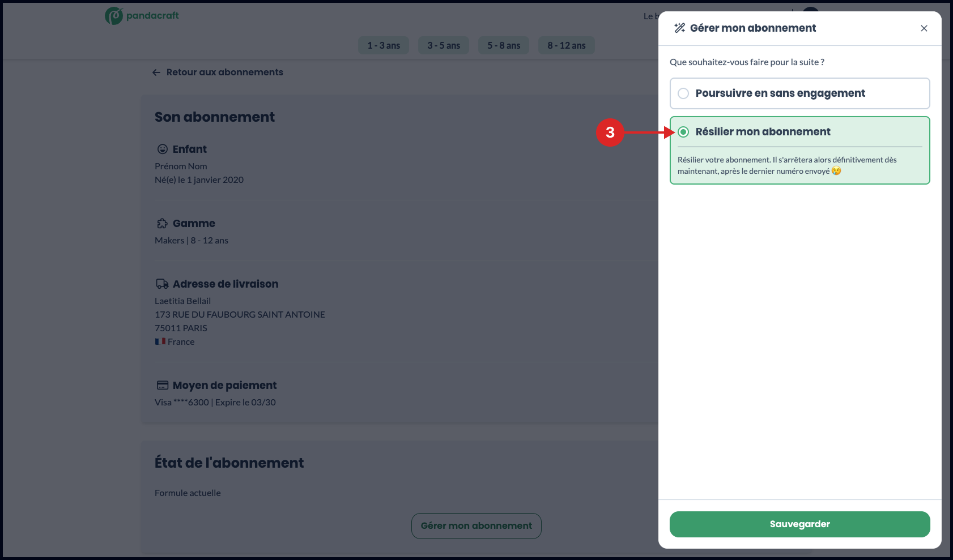Click the Makers | 8 - 12 ans text
953x560 pixels.
[192, 241]
